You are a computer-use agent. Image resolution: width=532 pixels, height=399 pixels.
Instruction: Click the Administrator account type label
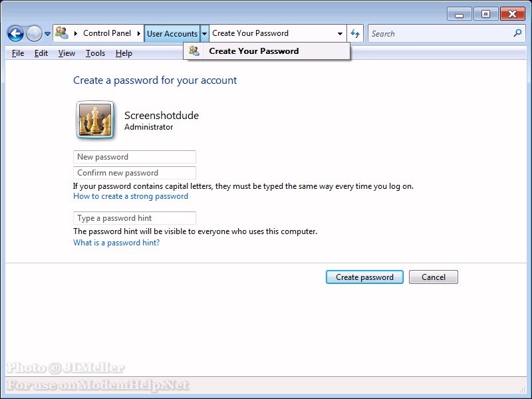(148, 127)
